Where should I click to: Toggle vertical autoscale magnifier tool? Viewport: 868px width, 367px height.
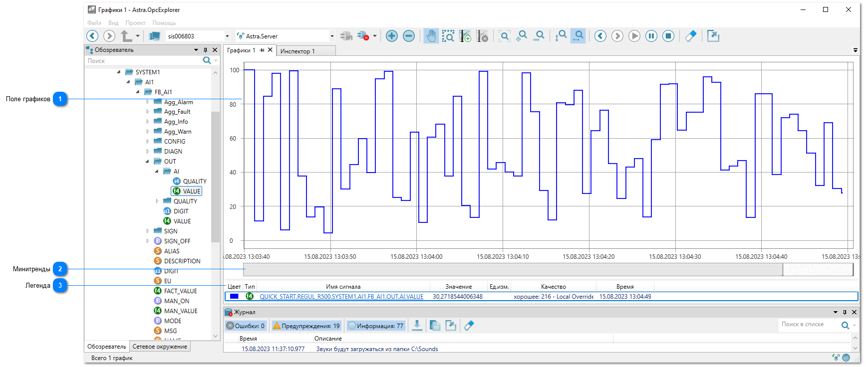561,36
